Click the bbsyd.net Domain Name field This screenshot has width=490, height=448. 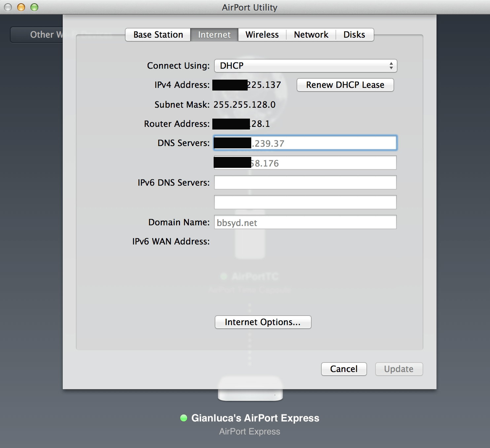pyautogui.click(x=305, y=222)
